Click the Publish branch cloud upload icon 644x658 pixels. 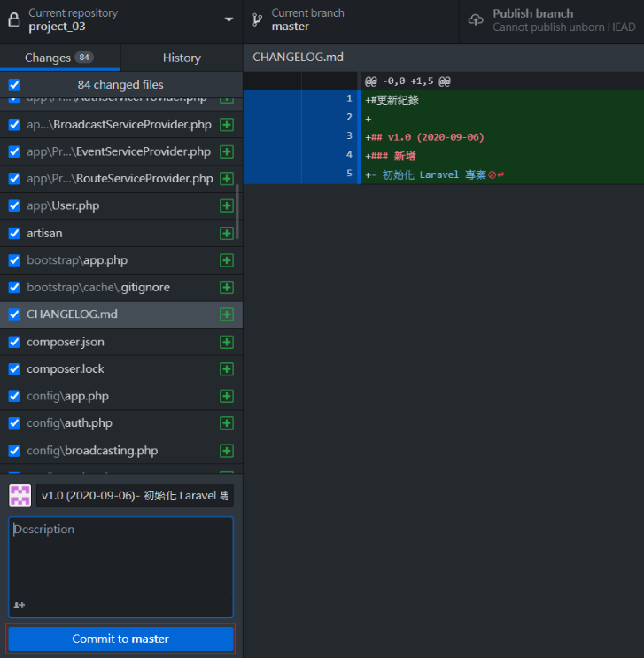click(x=476, y=19)
